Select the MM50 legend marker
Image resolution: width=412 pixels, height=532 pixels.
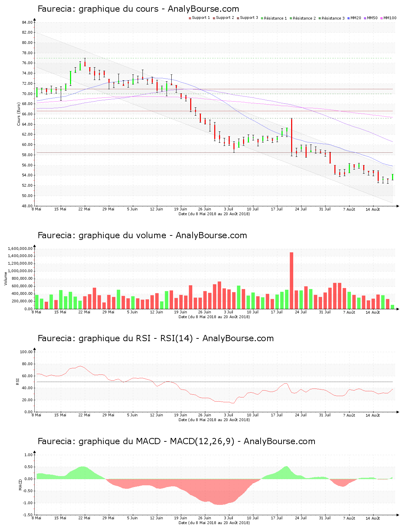click(x=365, y=18)
